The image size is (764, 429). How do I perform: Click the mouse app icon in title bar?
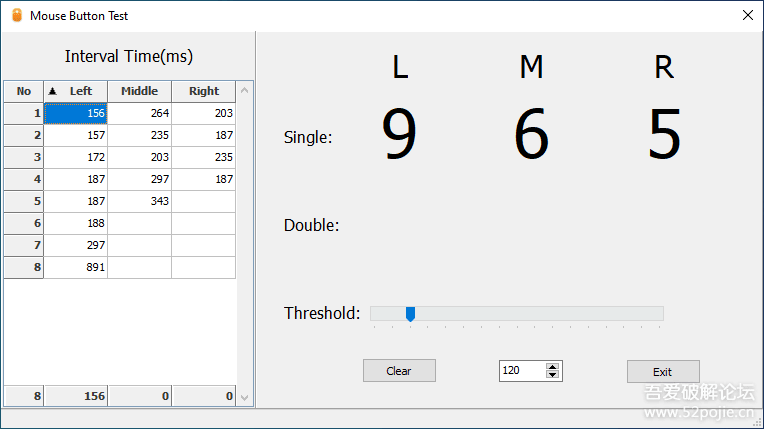click(17, 16)
